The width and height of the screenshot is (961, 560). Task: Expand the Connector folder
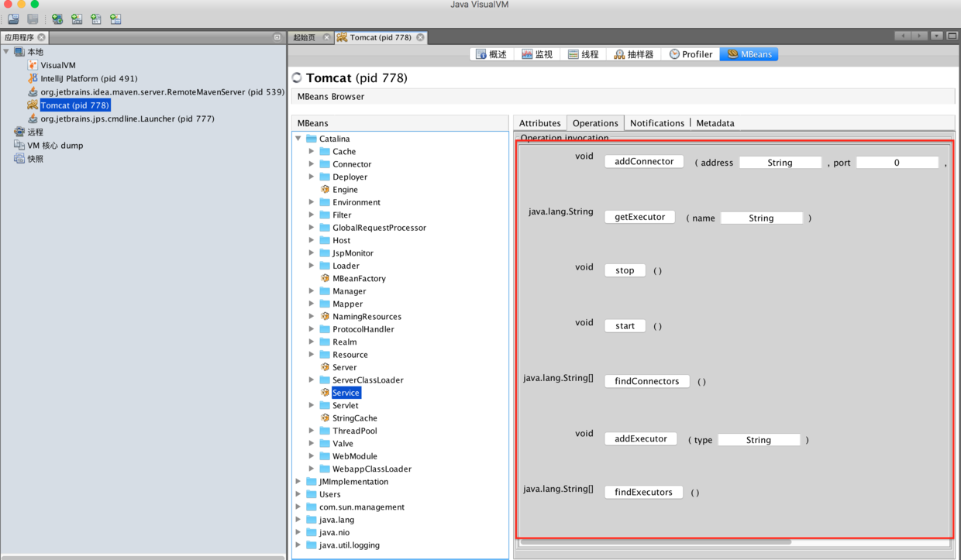[x=312, y=164]
